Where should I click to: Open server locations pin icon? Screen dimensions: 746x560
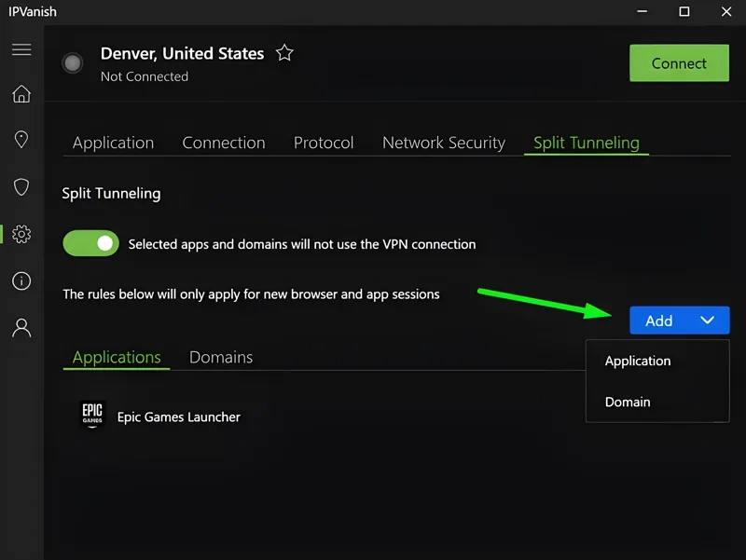click(21, 139)
